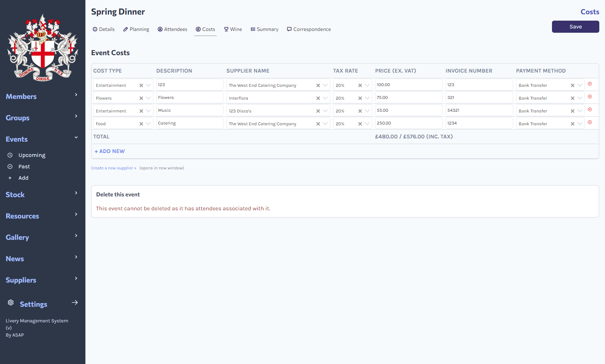
Task: Open Settings via the gear icon
Action: 11,303
